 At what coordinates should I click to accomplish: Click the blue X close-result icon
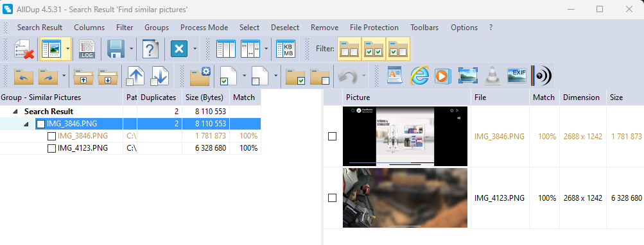[179, 49]
